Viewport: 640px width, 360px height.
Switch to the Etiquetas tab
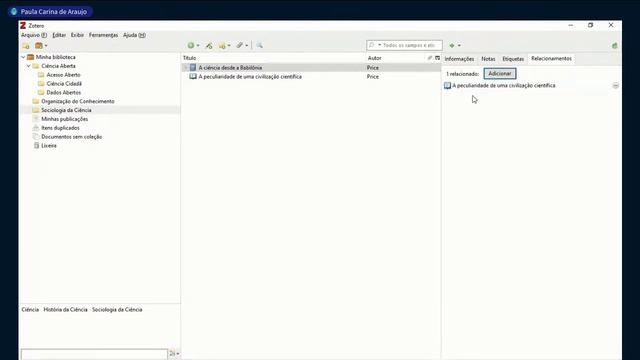click(x=513, y=59)
